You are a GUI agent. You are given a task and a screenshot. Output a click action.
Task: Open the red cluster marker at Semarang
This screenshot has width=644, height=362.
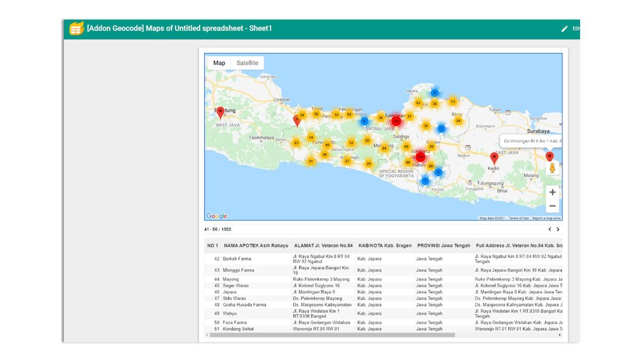(396, 121)
